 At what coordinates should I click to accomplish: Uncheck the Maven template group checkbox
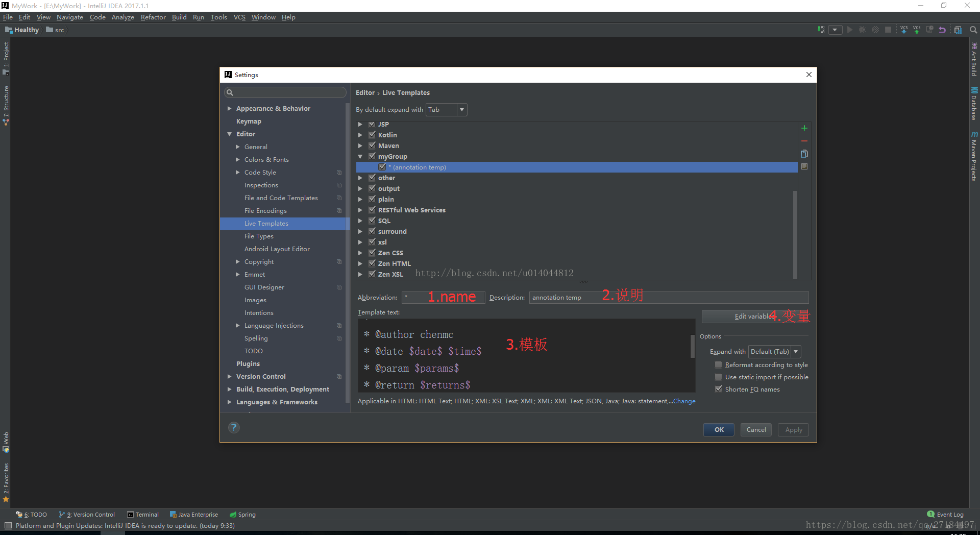point(372,145)
